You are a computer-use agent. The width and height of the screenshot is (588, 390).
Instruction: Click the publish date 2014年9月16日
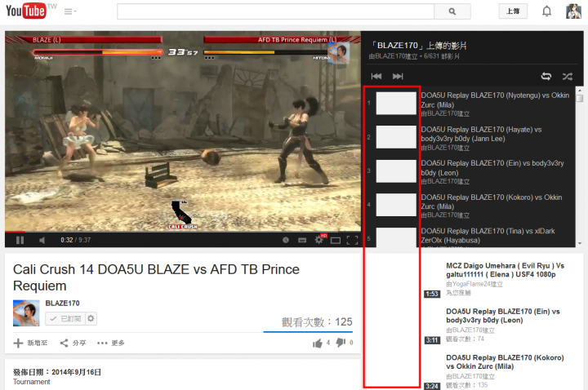76,372
